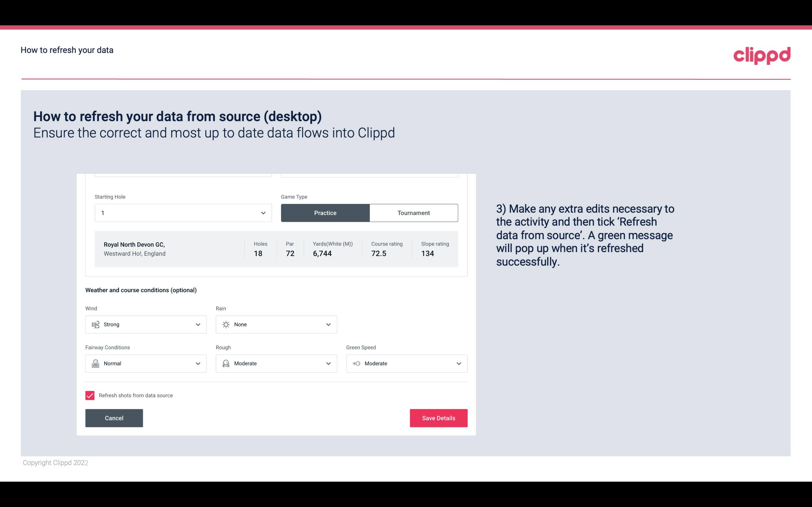Viewport: 812px width, 507px height.
Task: Expand the Rain dropdown selector
Action: pos(328,324)
